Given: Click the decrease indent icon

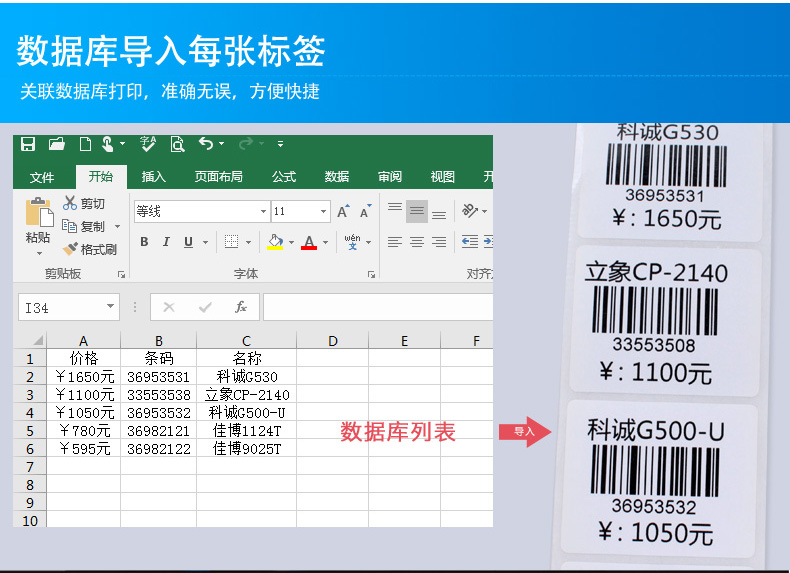Looking at the screenshot, I should pos(470,242).
